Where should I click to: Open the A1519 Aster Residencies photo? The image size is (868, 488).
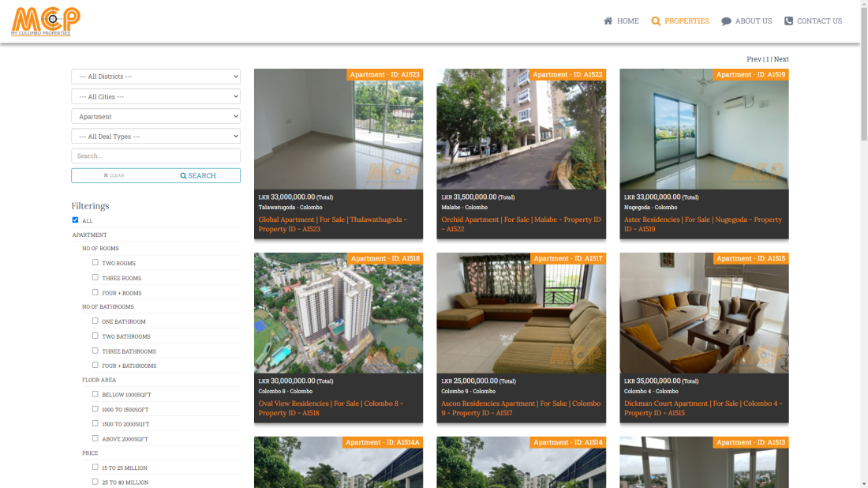pyautogui.click(x=704, y=129)
